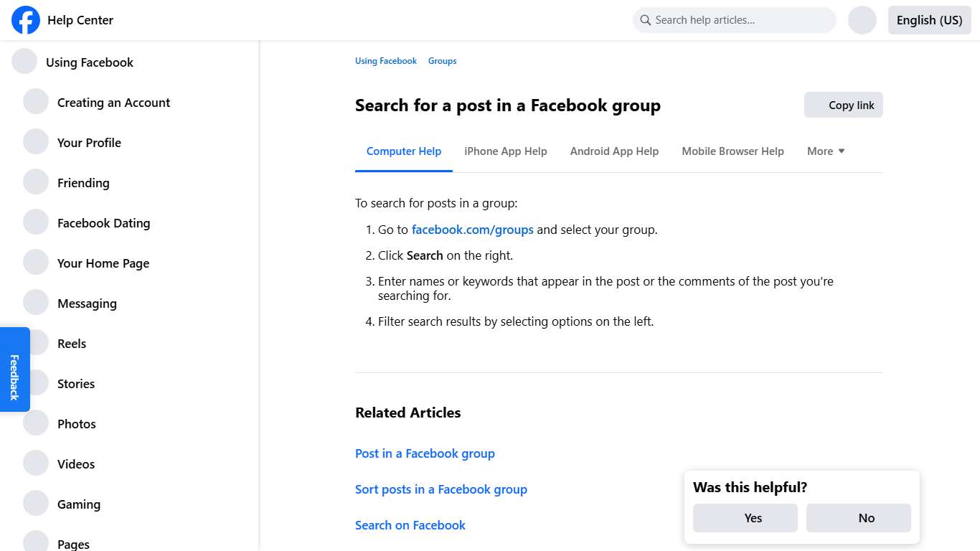Click No on the helpfulness prompt

point(858,517)
